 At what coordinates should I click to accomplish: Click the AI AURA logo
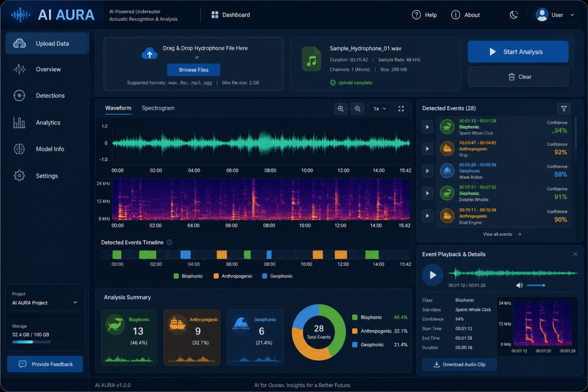click(x=53, y=15)
